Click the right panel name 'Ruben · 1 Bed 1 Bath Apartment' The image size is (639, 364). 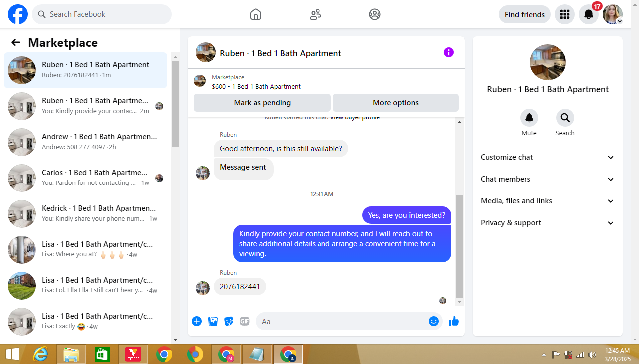[x=548, y=90]
